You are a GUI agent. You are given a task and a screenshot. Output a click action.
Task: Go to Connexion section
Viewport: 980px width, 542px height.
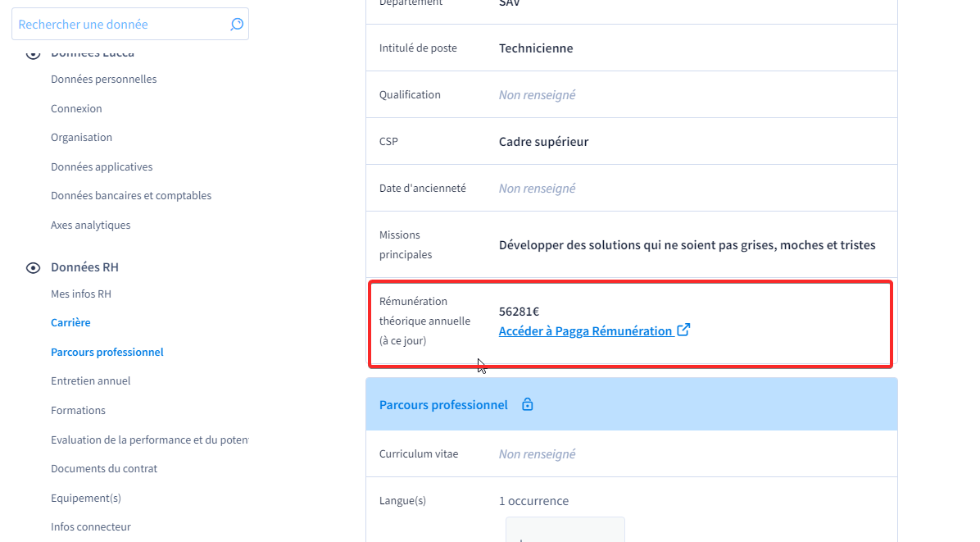(x=76, y=108)
